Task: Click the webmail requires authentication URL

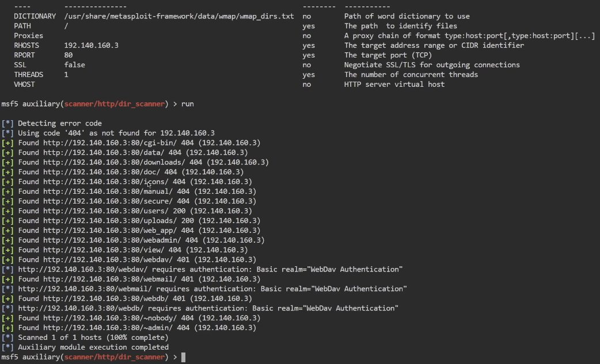Action: [x=85, y=289]
